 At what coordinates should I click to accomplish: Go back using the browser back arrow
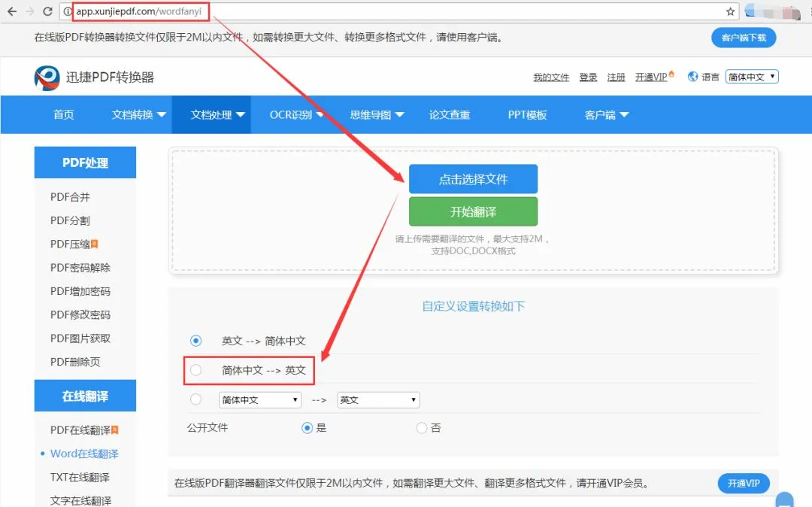(11, 11)
